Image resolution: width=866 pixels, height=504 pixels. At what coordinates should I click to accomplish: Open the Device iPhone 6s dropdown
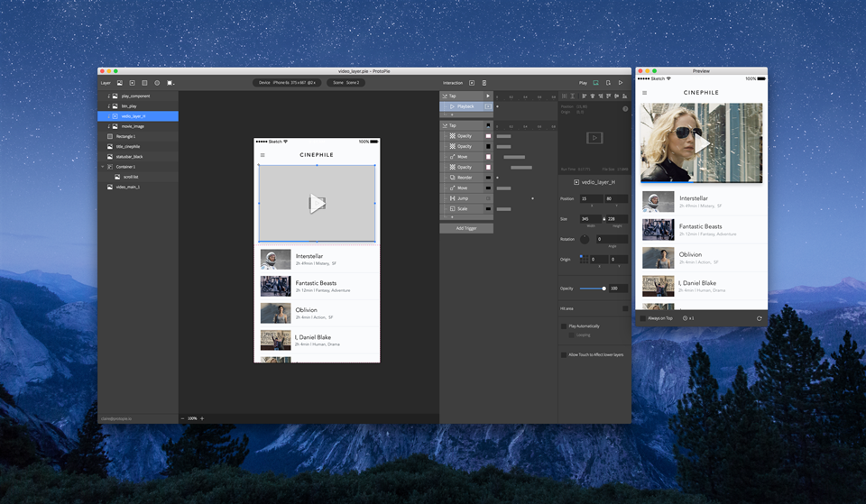(x=288, y=83)
